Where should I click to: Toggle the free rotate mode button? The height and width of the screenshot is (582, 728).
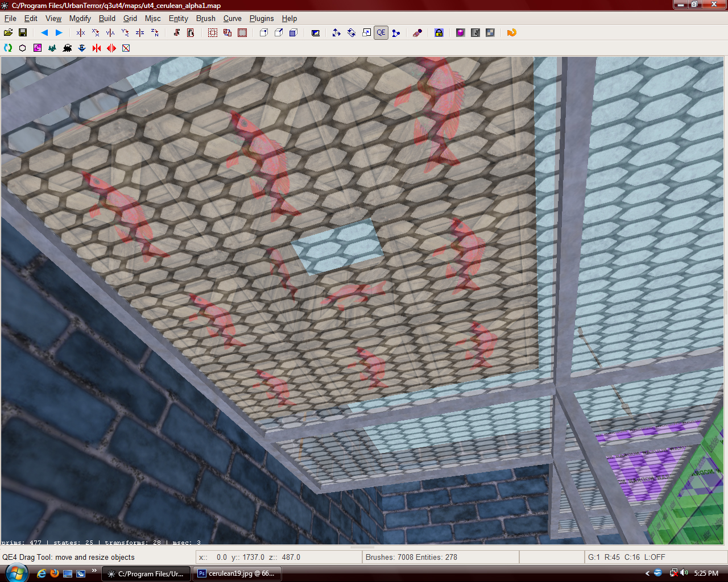351,33
